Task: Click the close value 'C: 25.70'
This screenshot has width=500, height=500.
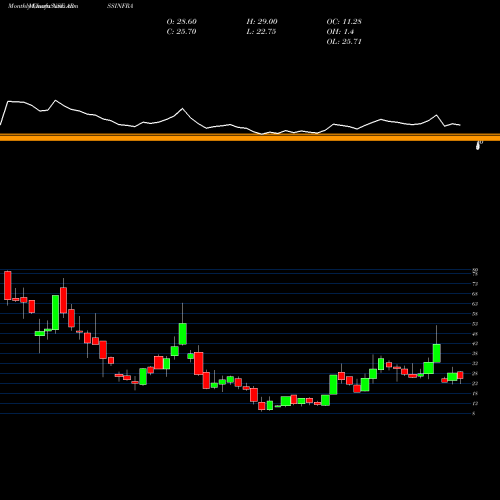Action: 181,32
